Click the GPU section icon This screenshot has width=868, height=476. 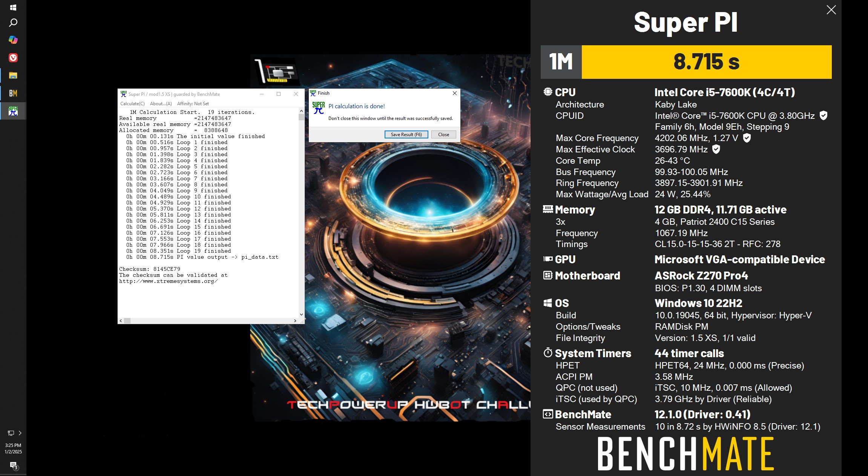(x=548, y=259)
